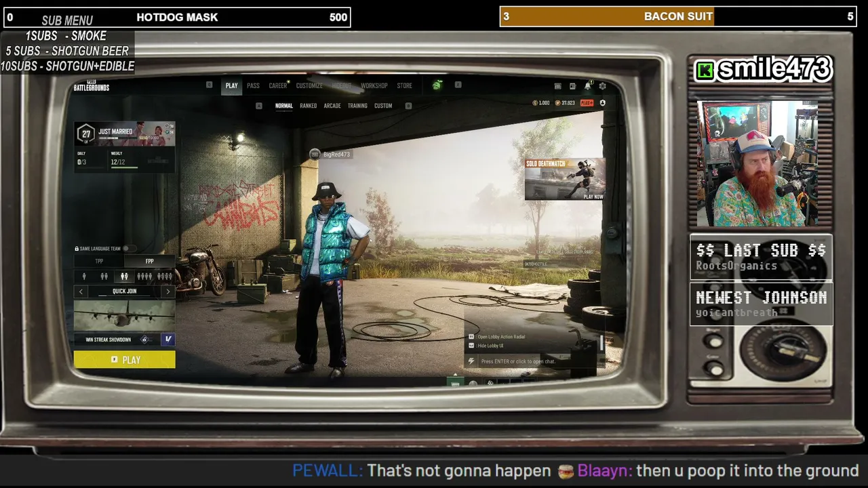The image size is (868, 488).
Task: Click the Daily missions 0/3 counter
Action: point(82,162)
